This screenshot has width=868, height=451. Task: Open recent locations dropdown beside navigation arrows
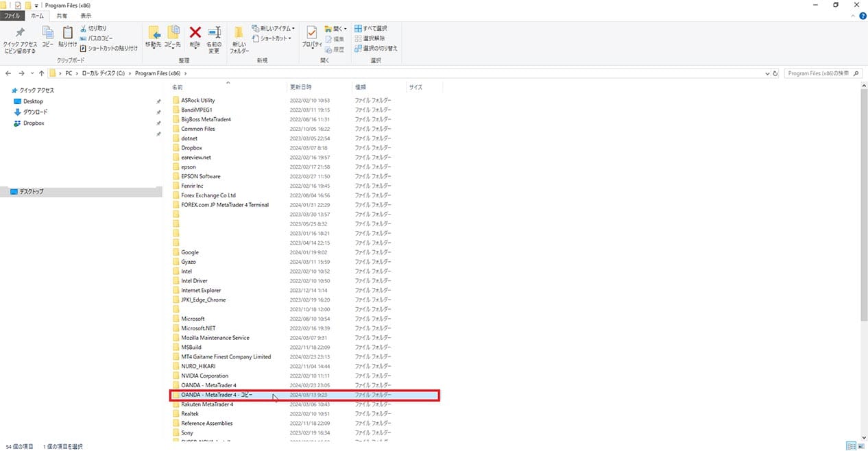[32, 73]
